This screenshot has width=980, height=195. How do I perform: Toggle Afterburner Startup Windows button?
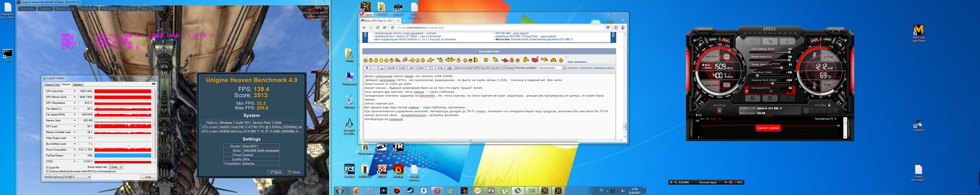click(x=719, y=111)
